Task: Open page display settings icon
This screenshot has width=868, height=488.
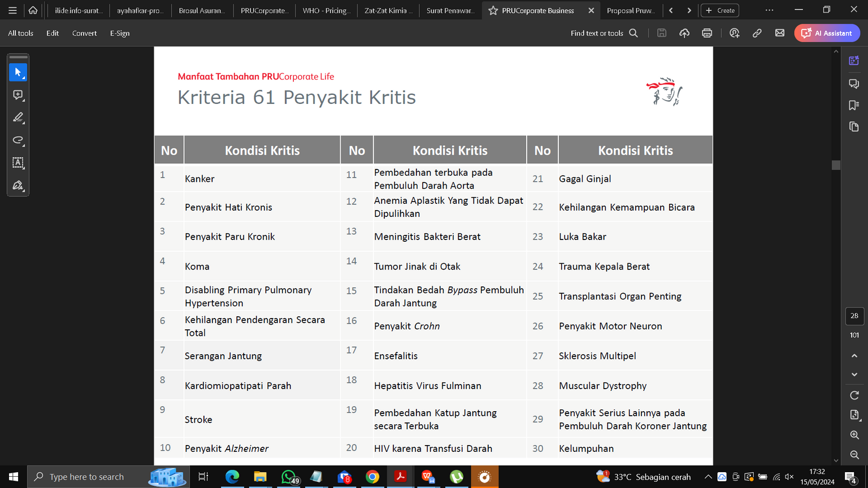Action: point(854,415)
